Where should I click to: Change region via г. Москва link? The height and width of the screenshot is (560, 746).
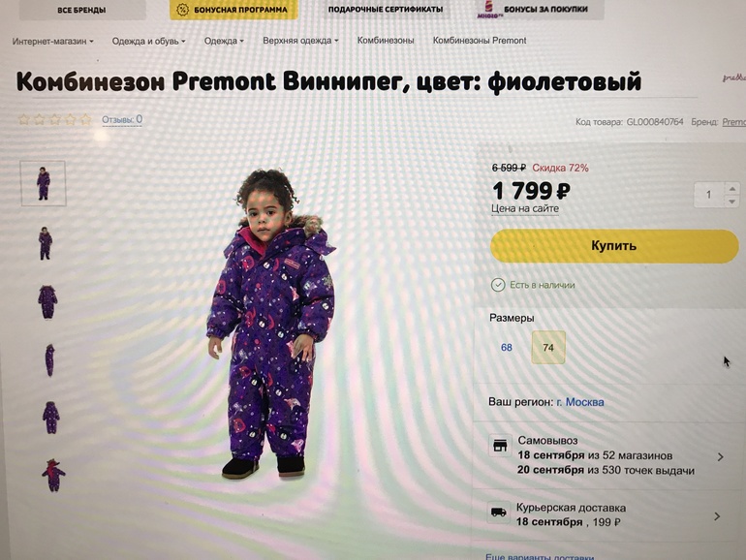[580, 402]
